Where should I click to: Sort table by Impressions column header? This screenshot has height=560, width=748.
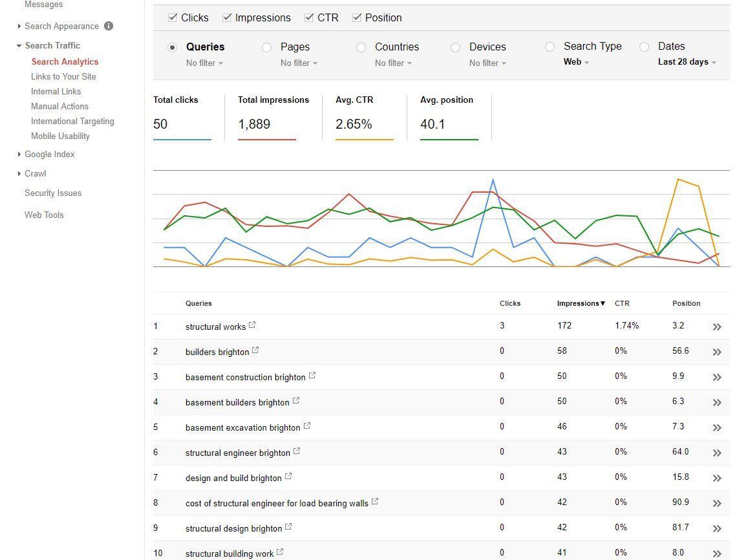pyautogui.click(x=581, y=303)
